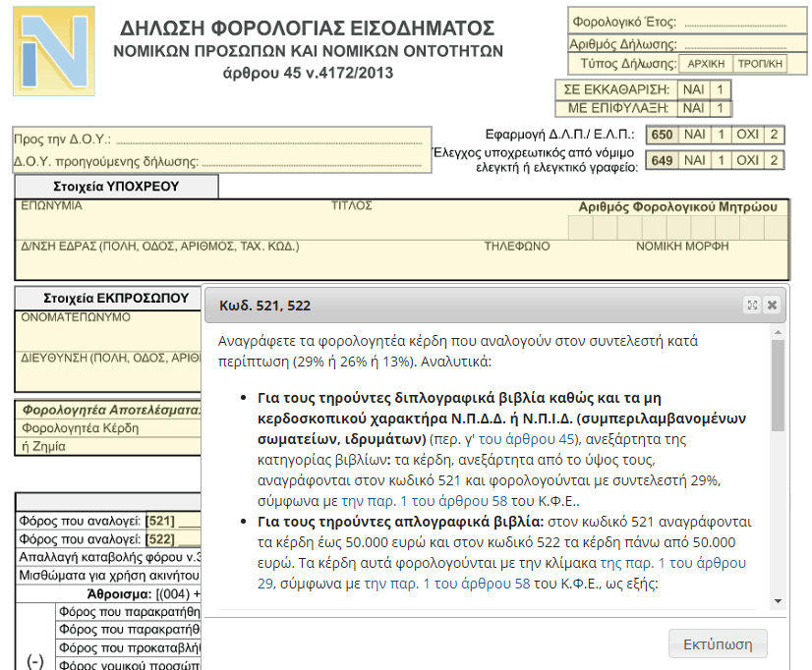
Task: Select ΝΑΙ for ΣΕ ΕΚΚΑΘΑΡΙΣΗ
Action: coord(693,89)
